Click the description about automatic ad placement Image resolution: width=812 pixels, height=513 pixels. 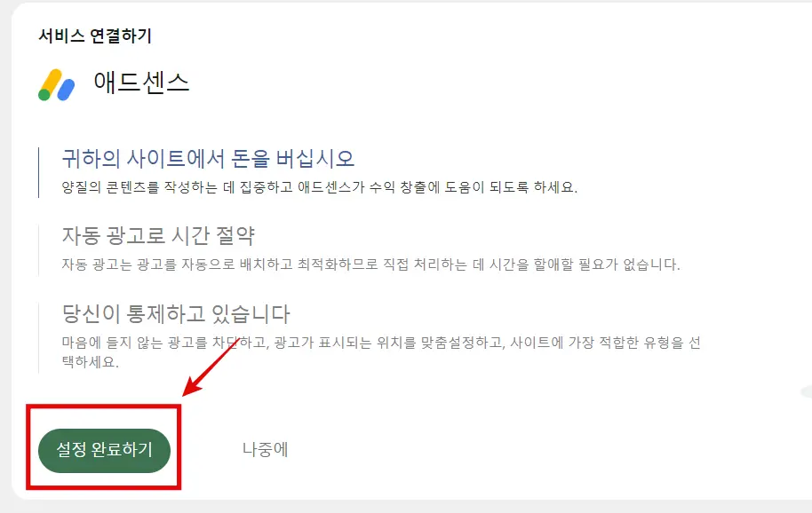coord(370,264)
